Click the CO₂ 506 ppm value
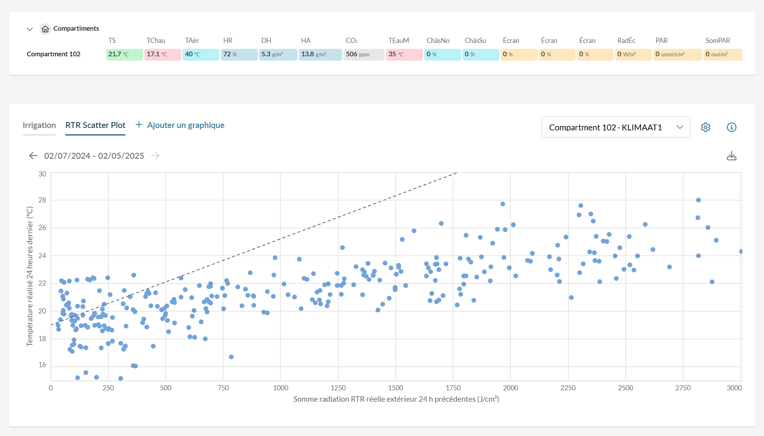764x436 pixels. pos(363,54)
